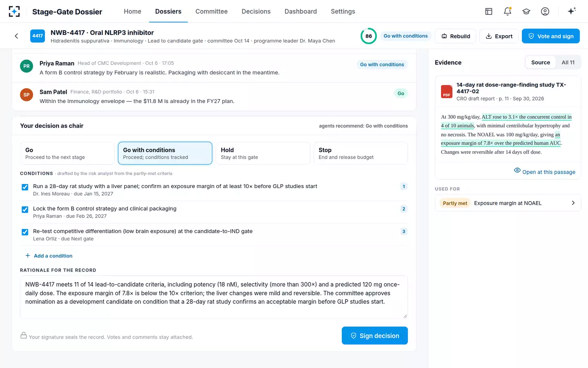This screenshot has width=588, height=368.
Task: Open the Decisions tab
Action: [256, 11]
